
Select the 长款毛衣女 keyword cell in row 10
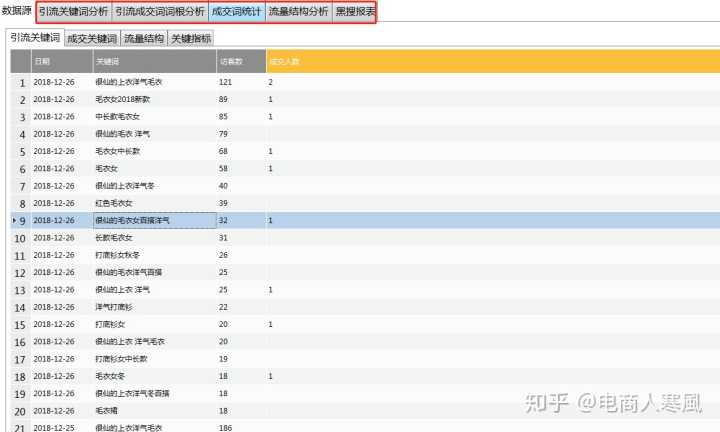(114, 237)
